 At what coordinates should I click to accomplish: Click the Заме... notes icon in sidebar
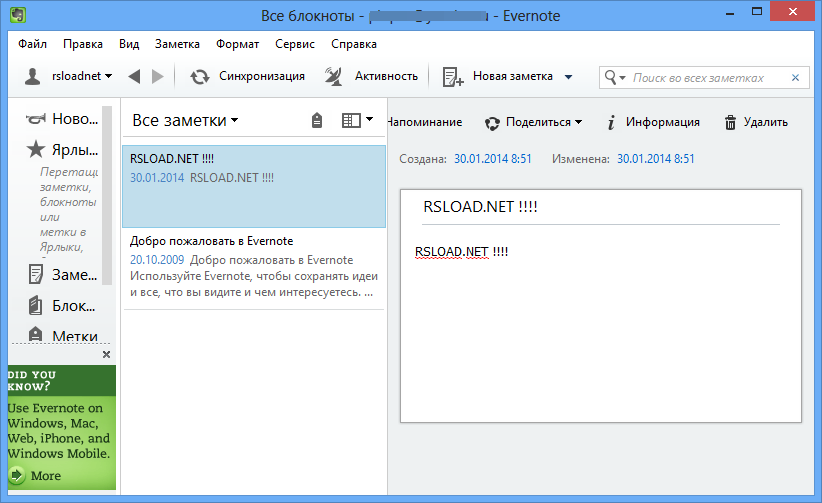tap(36, 274)
